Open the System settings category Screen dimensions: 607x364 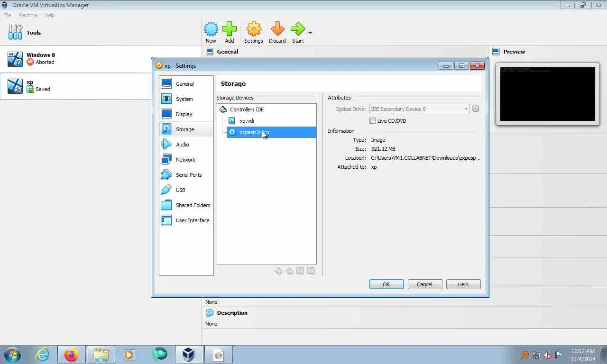[x=186, y=99]
